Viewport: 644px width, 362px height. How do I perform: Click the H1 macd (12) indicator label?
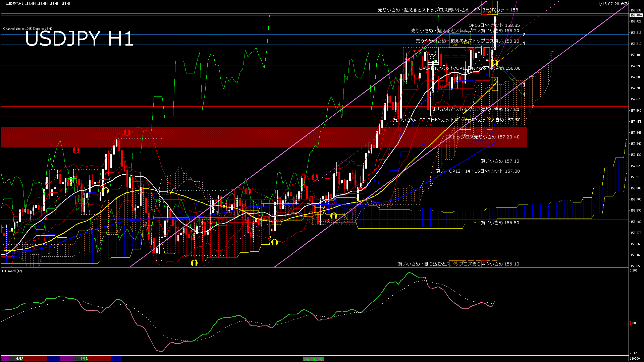(x=12, y=271)
